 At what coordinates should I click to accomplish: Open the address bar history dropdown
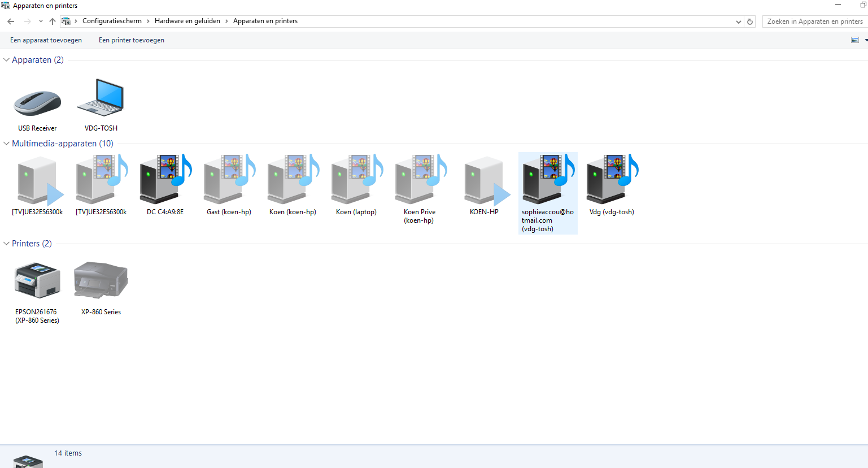pos(739,21)
